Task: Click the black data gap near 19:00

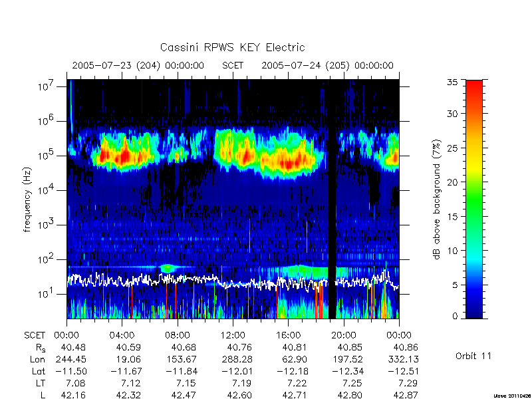Action: click(332, 199)
